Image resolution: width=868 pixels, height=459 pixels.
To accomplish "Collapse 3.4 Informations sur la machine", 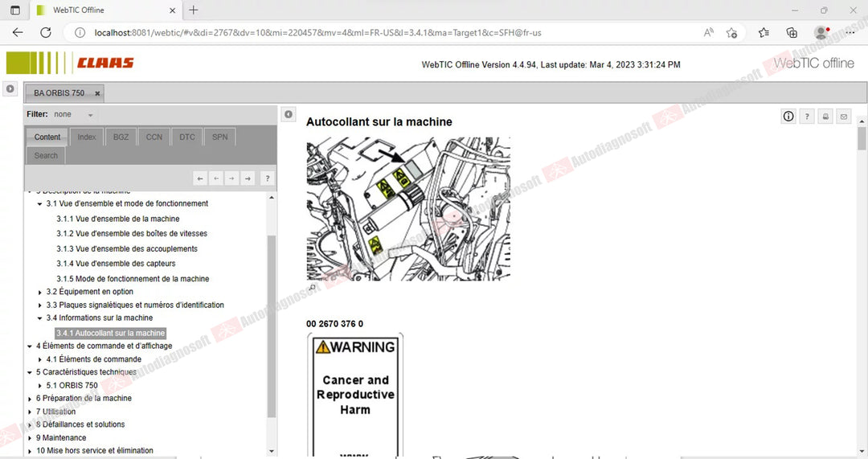I will pyautogui.click(x=40, y=318).
